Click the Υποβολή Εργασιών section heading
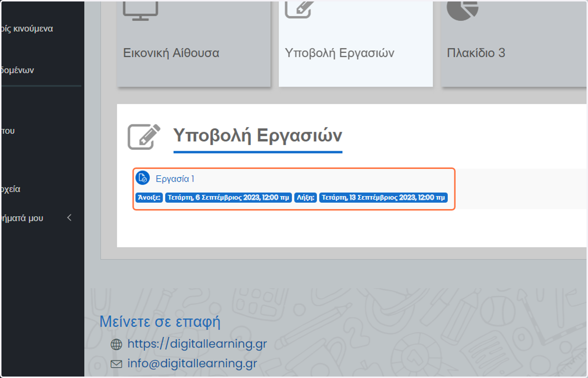The image size is (588, 378). [x=258, y=136]
